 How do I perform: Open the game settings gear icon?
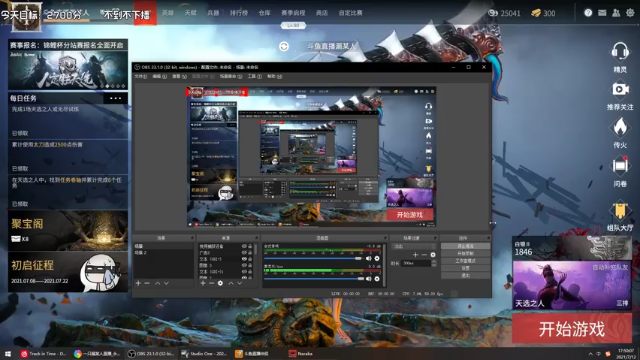630,13
